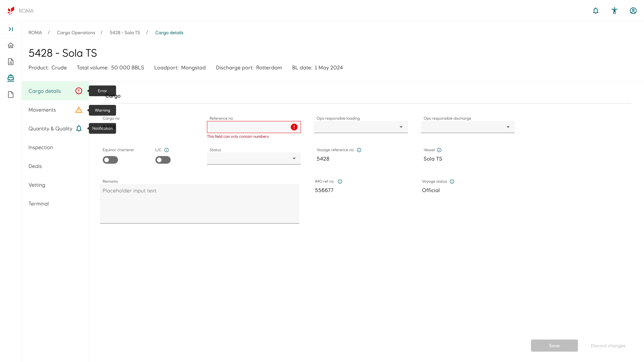Enable the L/C toggle switch
The image size is (644, 362).
tap(163, 160)
